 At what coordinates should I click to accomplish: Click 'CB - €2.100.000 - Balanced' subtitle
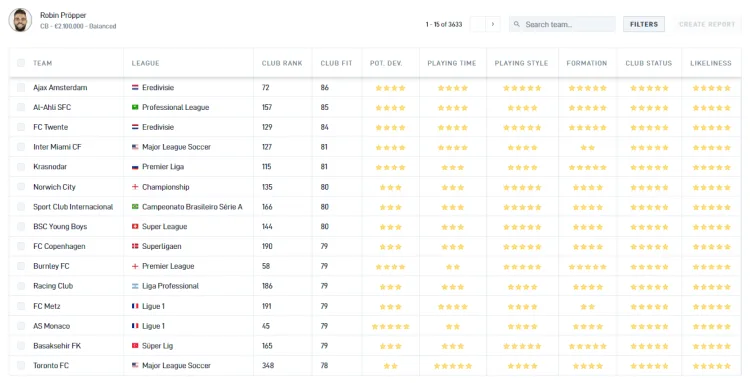coord(78,26)
